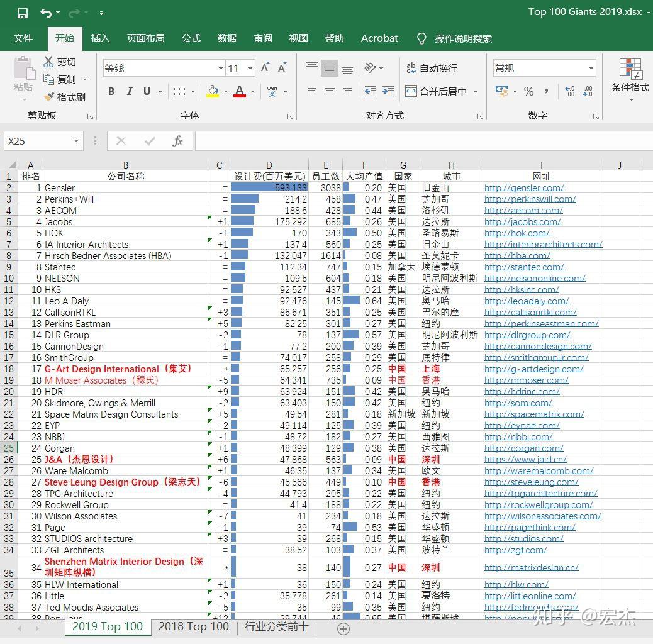Open the hok.com hyperlink
The width and height of the screenshot is (653, 644).
click(517, 233)
